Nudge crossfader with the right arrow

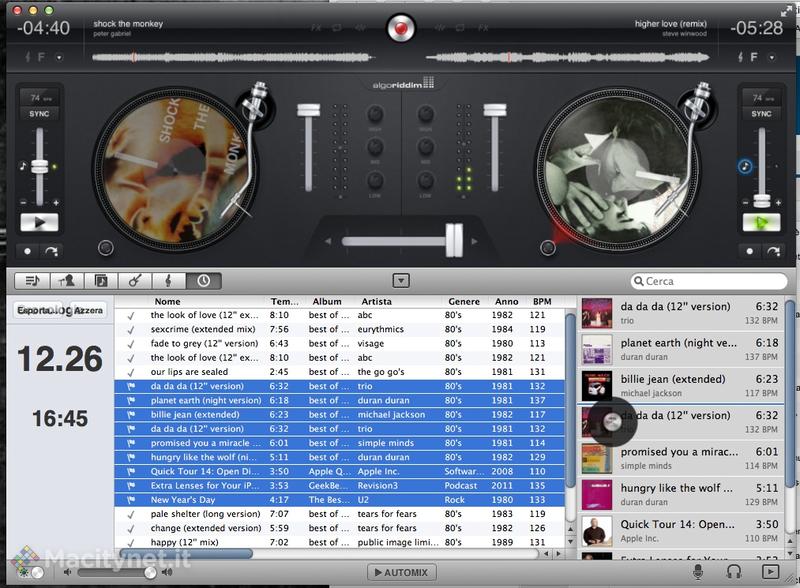pos(474,241)
